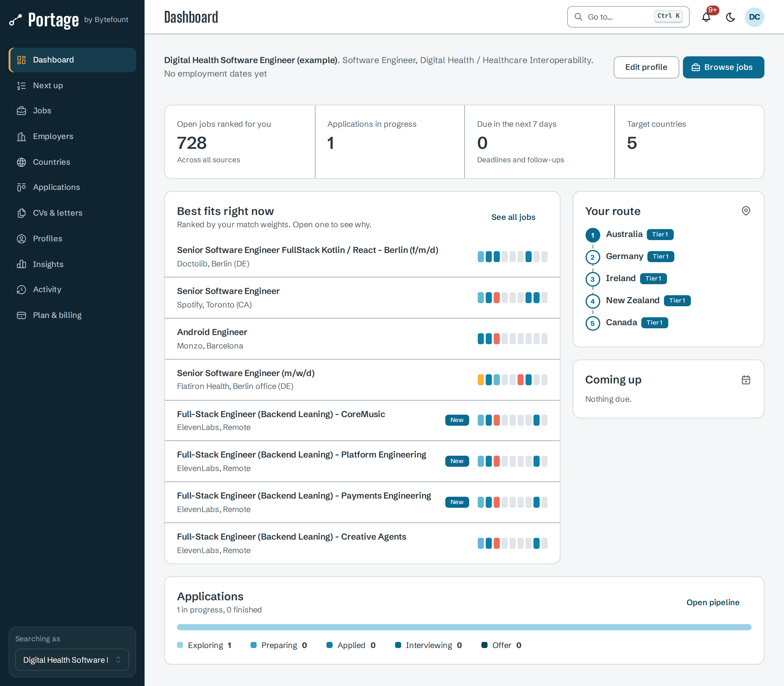Click the Dashboard grid icon in sidebar
784x686 pixels.
point(21,60)
